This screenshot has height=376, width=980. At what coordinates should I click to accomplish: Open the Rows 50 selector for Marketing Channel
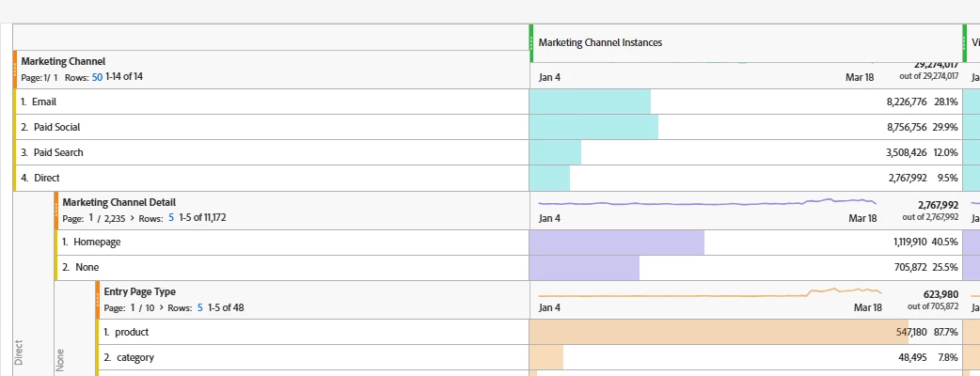[x=97, y=77]
